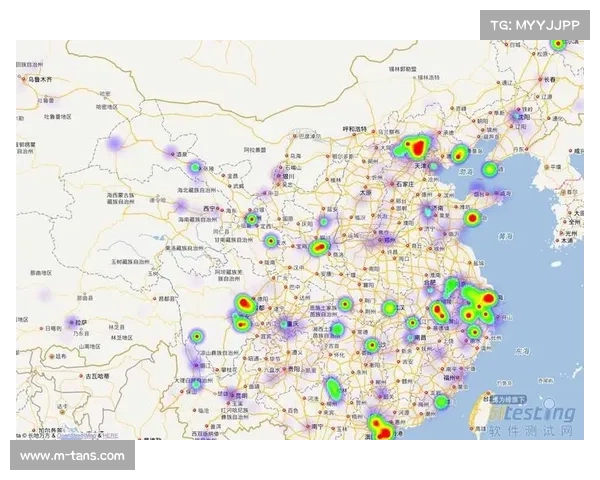Select the heat spot in the top-right corner
Image resolution: width=600 pixels, height=480 pixels.
click(558, 44)
